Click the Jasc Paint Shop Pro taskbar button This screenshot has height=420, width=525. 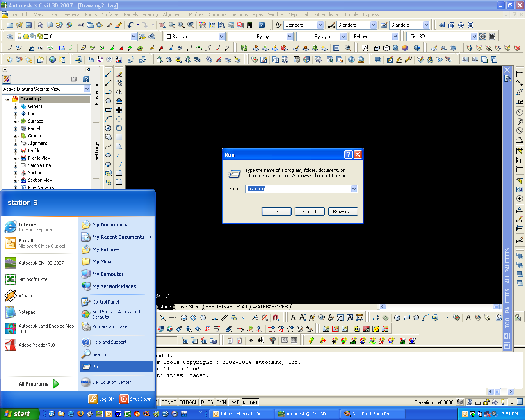tap(372, 414)
